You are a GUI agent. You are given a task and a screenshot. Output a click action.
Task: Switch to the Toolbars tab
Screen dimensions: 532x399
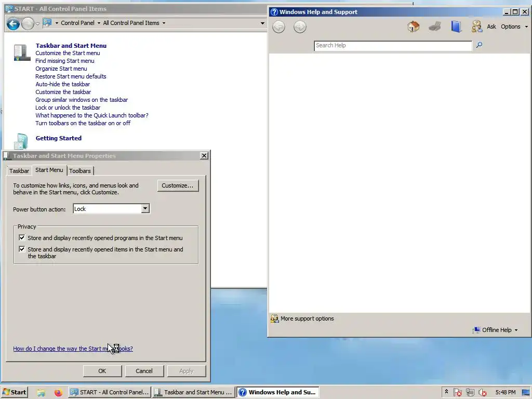click(80, 170)
